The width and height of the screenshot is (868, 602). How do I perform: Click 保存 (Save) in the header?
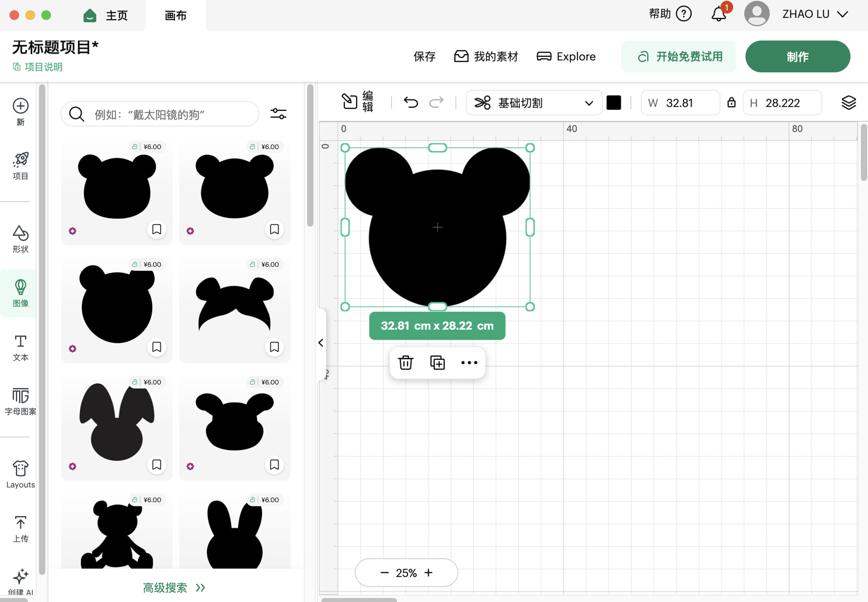tap(424, 56)
